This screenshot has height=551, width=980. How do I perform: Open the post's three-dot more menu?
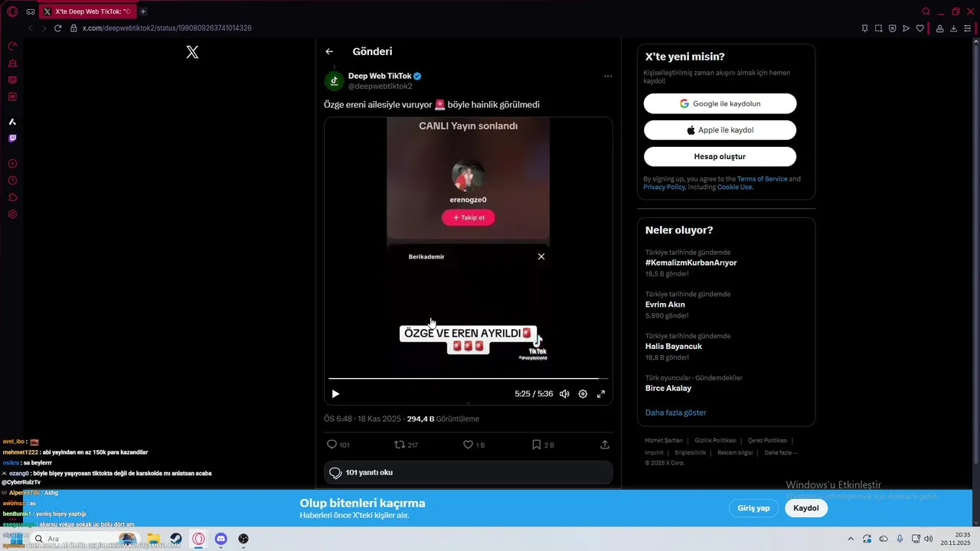[x=608, y=76]
